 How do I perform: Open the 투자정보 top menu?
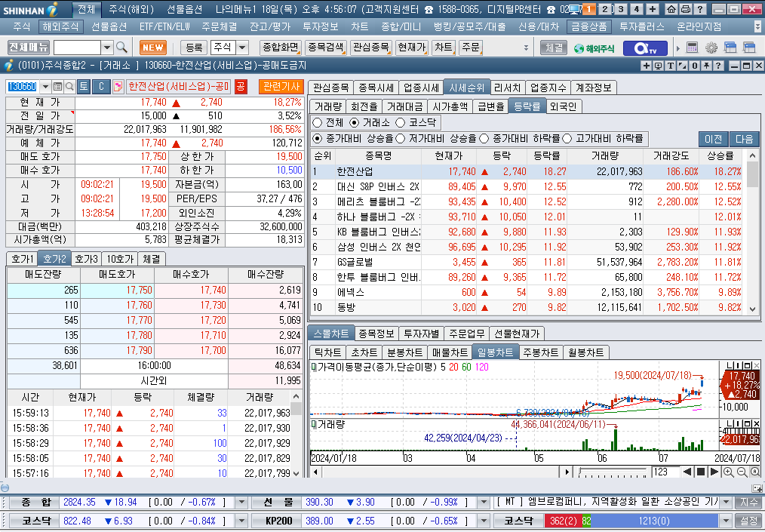pyautogui.click(x=320, y=27)
